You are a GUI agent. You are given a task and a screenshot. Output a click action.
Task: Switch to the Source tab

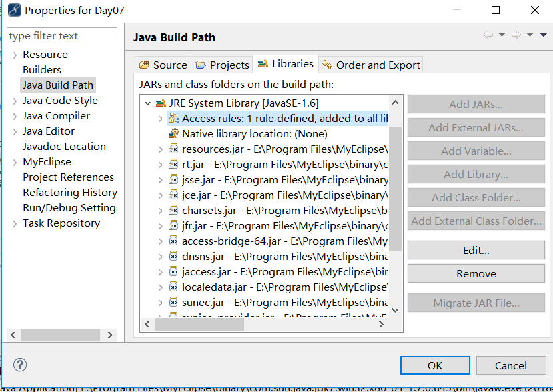pyautogui.click(x=163, y=65)
